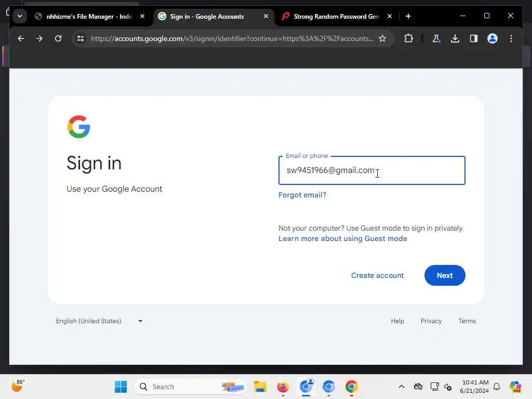Open the Extensions puzzle icon
This screenshot has width=532, height=399.
408,38
